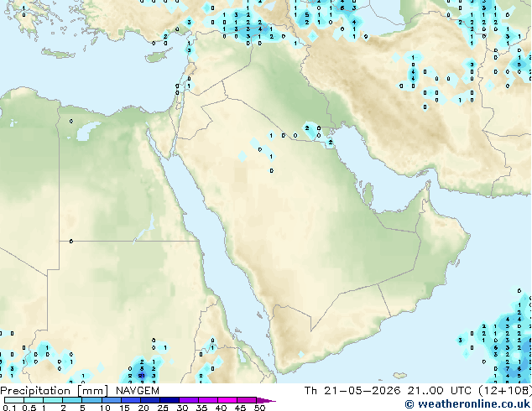532x411 pixels.
Task: Click the NAVGEM model name label
Action: point(138,391)
